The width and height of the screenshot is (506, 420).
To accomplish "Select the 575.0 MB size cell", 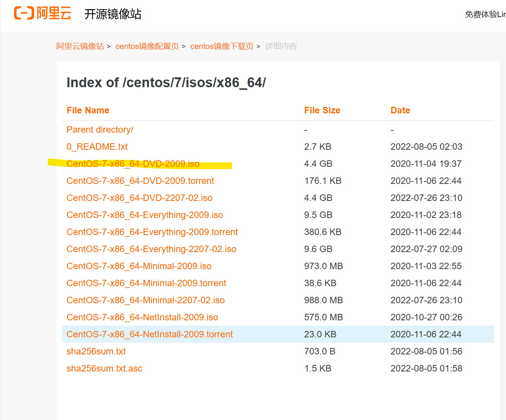I will coord(323,317).
